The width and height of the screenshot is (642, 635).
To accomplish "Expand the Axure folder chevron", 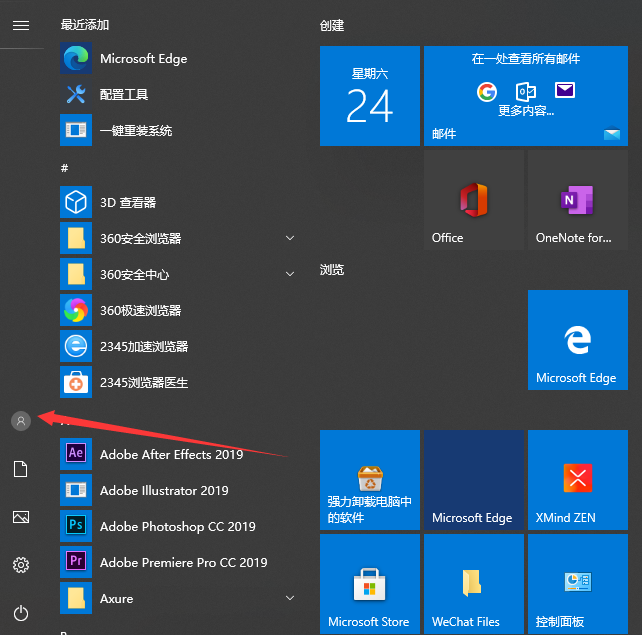I will [x=290, y=598].
